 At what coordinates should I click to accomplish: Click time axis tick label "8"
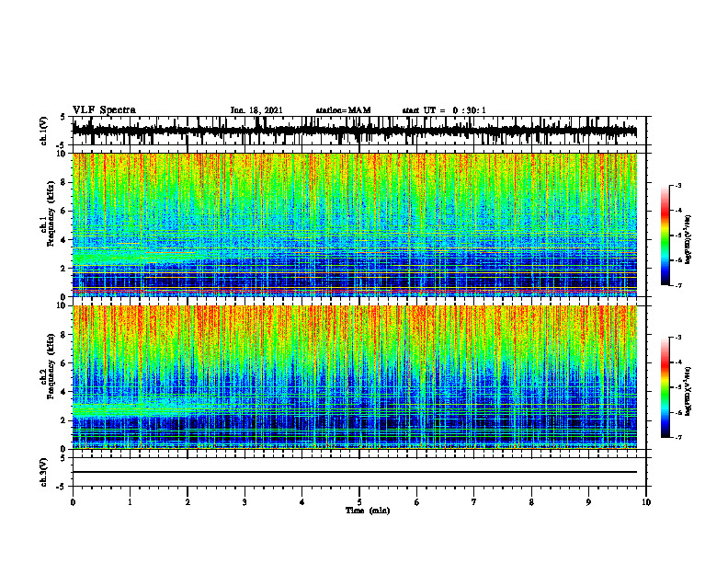click(531, 502)
